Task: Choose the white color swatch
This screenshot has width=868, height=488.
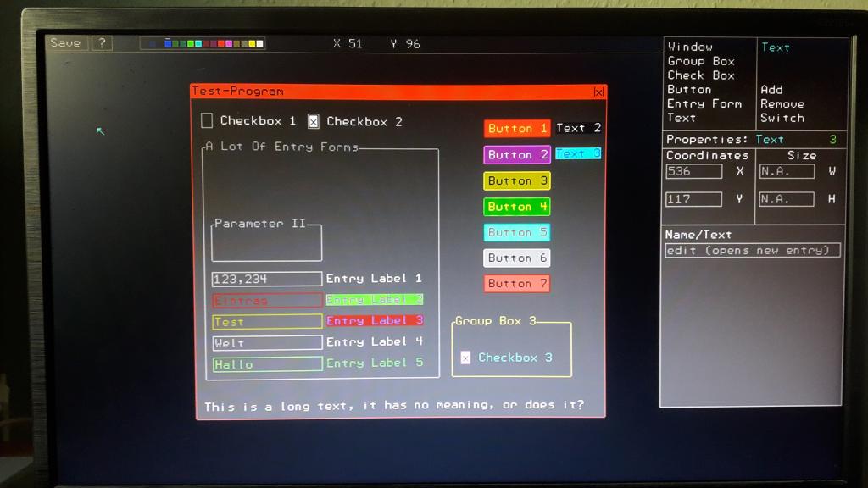Action: (259, 44)
